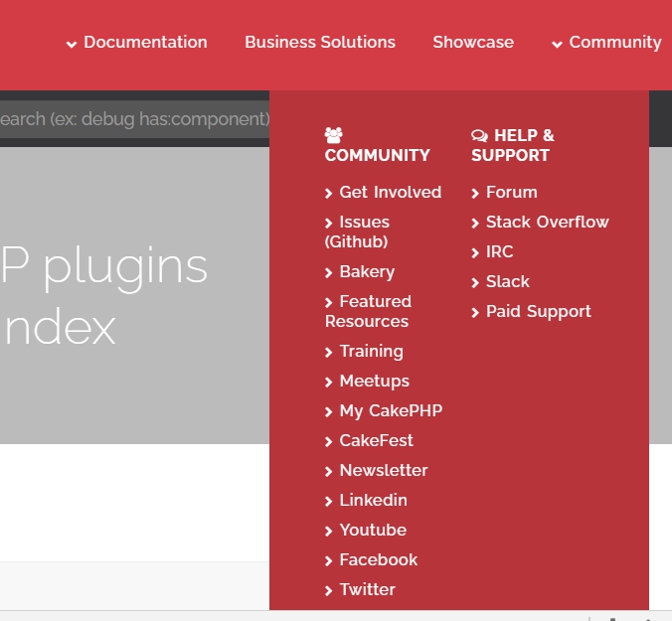Click the chevron arrow beside Youtube
Screen dimensions: 672x621
329,532
